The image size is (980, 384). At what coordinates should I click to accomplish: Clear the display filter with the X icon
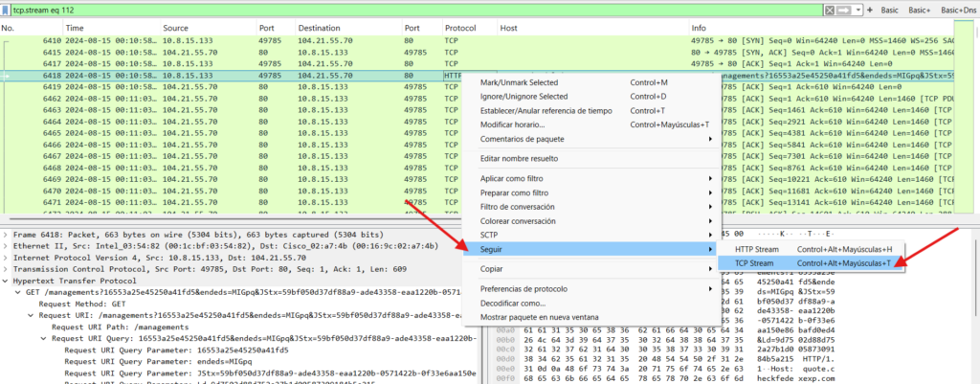pos(829,10)
